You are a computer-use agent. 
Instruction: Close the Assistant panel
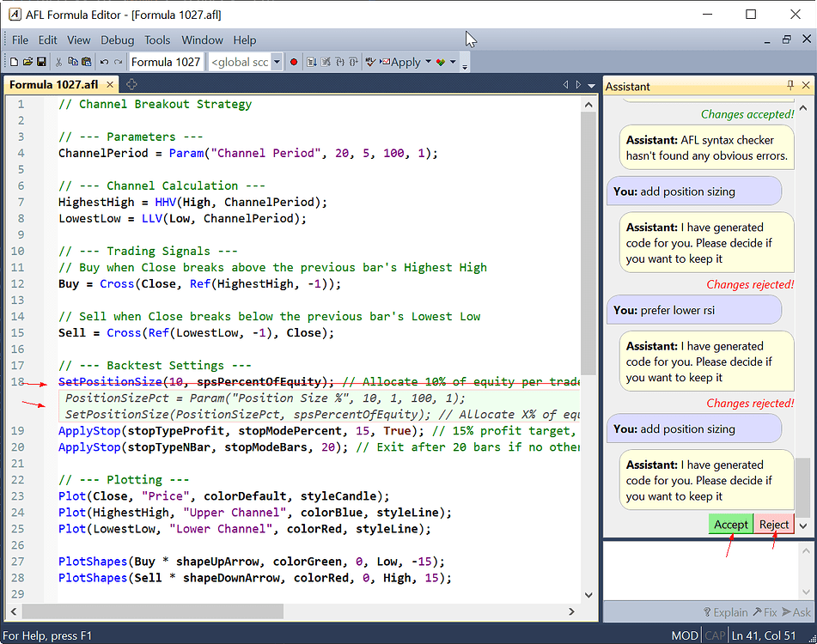coord(806,86)
